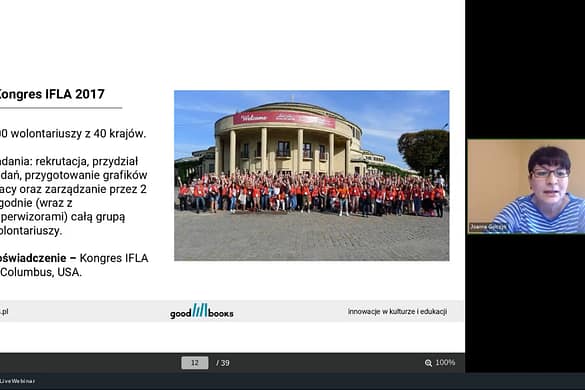Click the black area above the webcam
The width and height of the screenshot is (585, 390).
click(525, 69)
